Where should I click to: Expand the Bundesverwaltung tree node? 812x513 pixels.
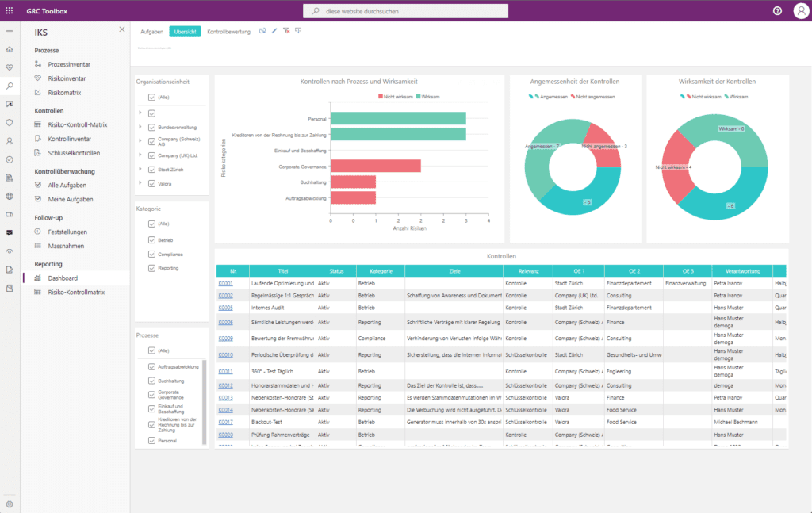pos(140,127)
